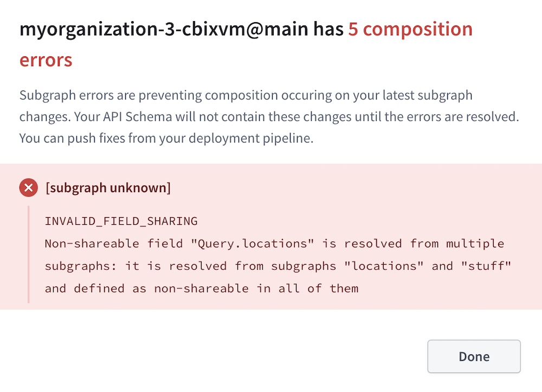The image size is (542, 392).
Task: Click the Subgraph errors description paragraph
Action: (244, 116)
